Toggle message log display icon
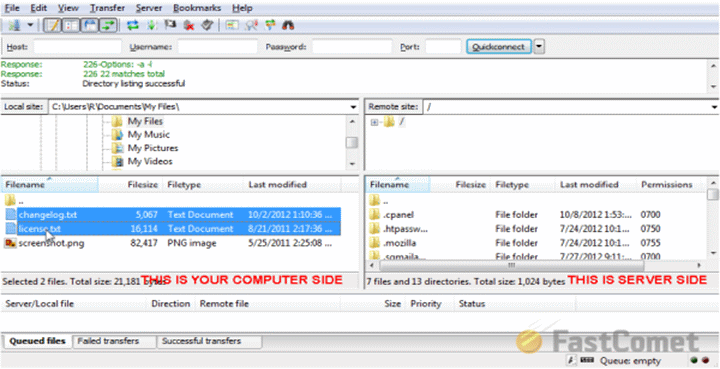 (53, 25)
